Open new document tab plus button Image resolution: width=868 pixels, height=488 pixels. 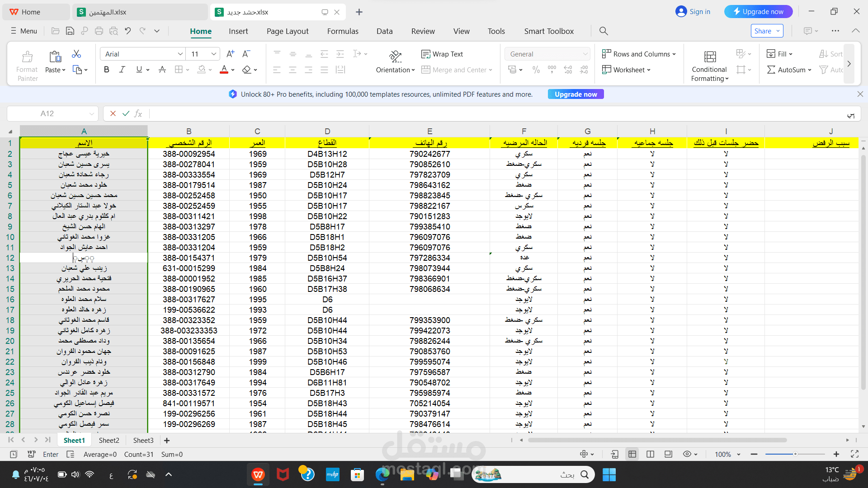click(359, 12)
